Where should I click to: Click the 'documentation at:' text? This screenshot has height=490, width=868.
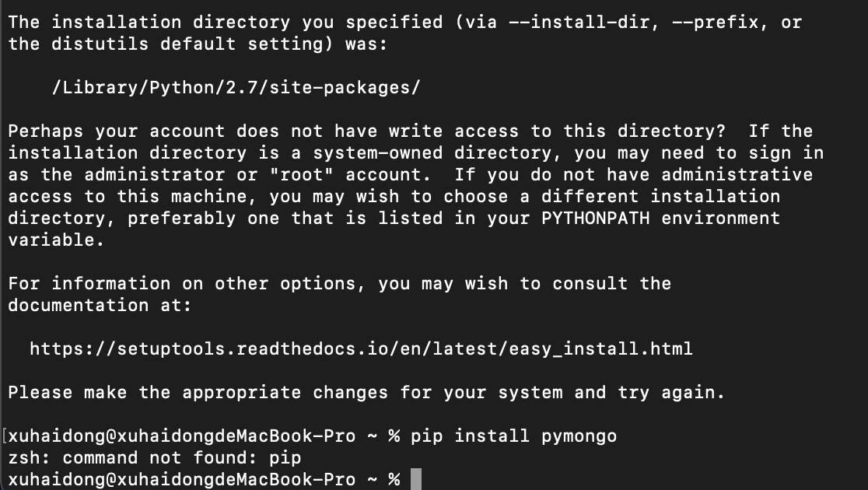click(x=100, y=305)
